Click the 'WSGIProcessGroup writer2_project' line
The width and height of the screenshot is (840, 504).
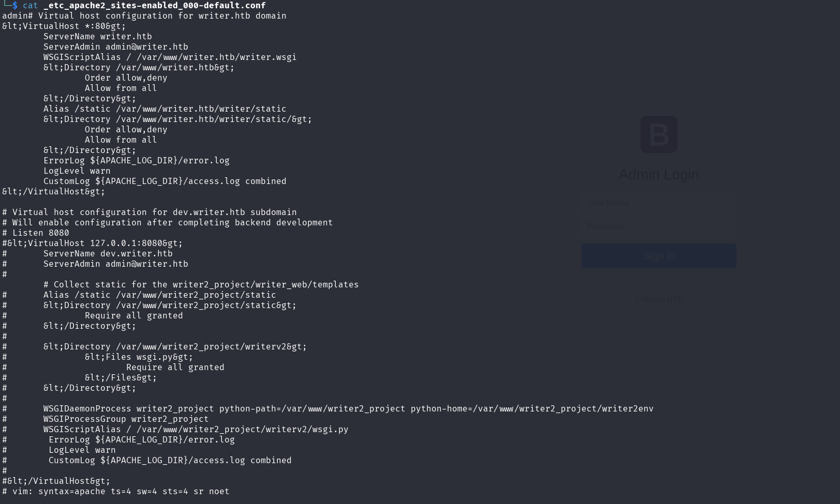126,419
